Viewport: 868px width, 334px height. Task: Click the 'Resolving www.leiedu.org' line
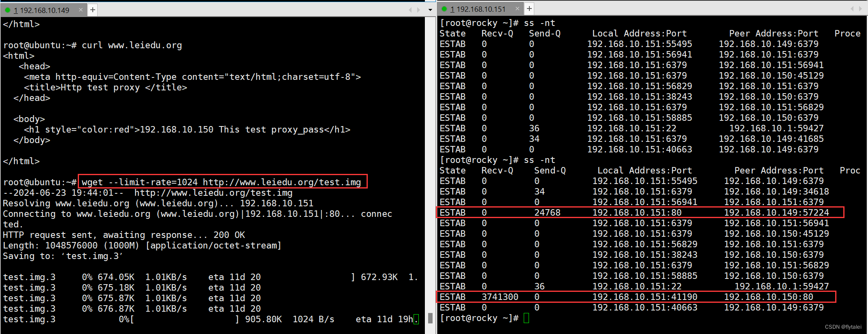pos(158,203)
